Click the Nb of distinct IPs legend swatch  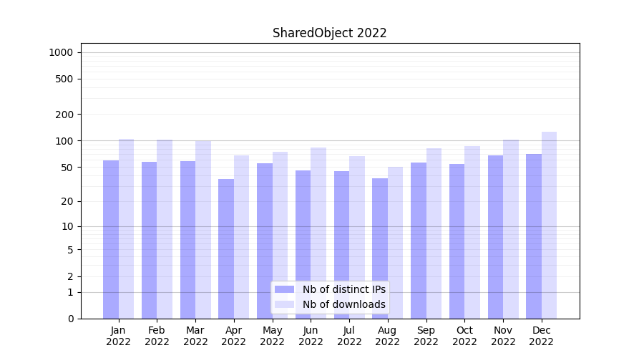point(284,289)
